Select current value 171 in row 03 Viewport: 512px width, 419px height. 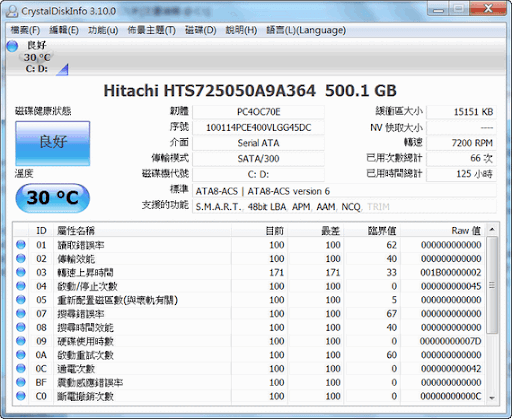tap(277, 272)
